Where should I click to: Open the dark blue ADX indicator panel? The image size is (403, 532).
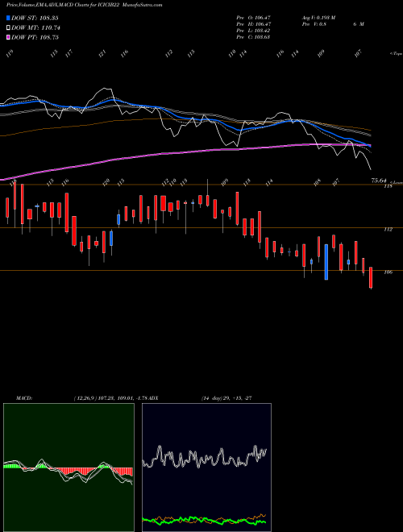[206, 468]
